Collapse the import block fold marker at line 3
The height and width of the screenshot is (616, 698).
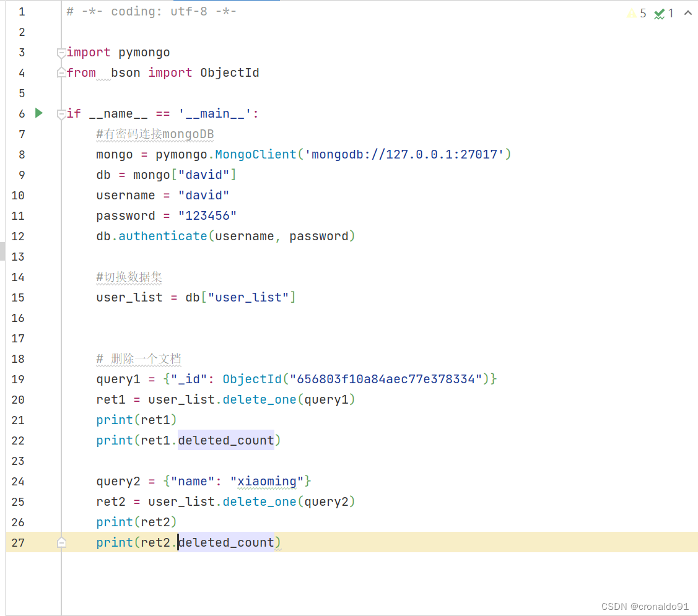61,53
